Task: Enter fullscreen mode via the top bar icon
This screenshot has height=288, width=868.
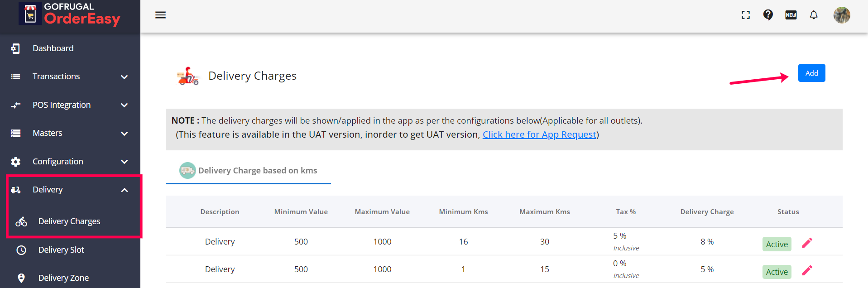Action: 746,15
